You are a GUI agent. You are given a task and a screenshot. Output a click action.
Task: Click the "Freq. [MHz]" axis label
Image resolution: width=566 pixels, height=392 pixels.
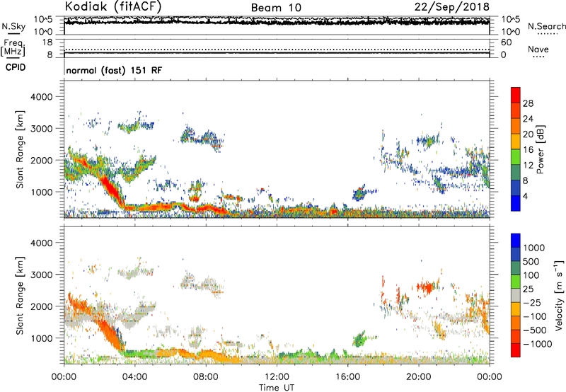(13, 48)
